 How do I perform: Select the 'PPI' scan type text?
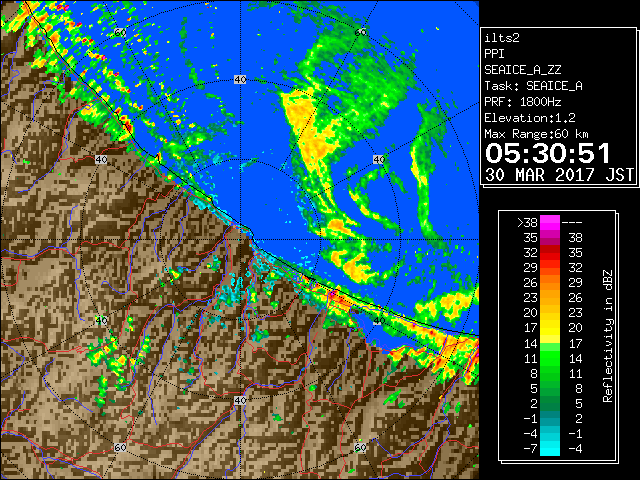(494, 54)
